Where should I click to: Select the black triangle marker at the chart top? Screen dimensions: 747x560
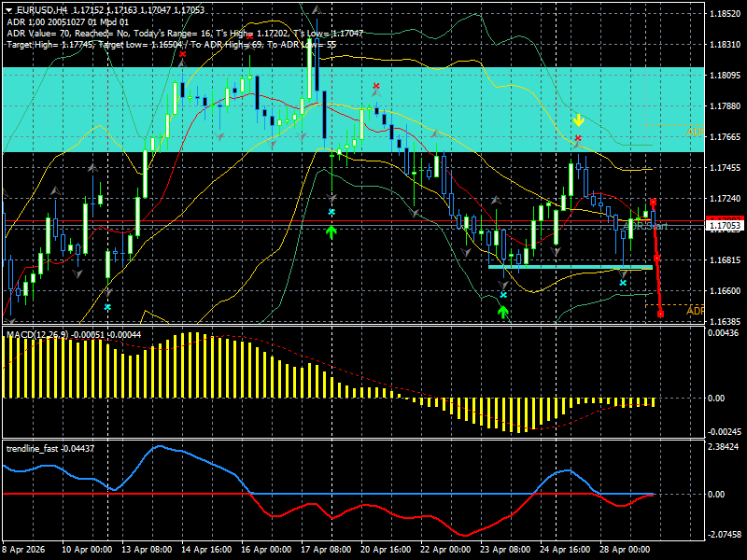click(317, 9)
